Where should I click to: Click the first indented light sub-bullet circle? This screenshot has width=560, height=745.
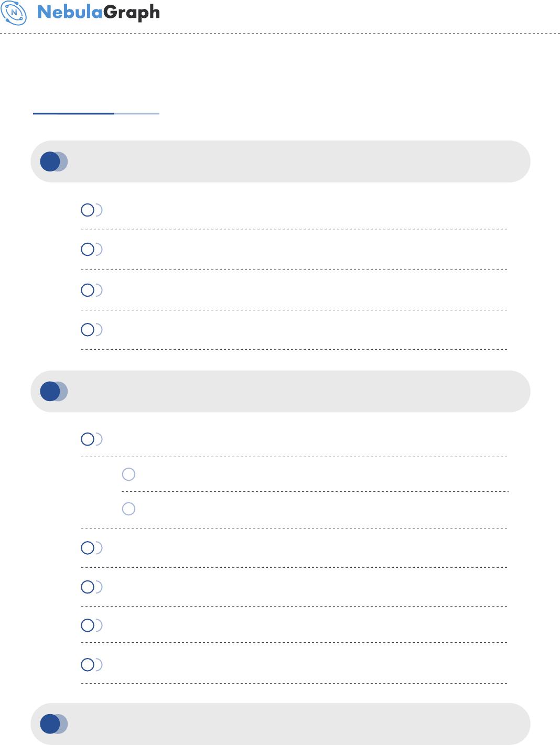point(128,474)
